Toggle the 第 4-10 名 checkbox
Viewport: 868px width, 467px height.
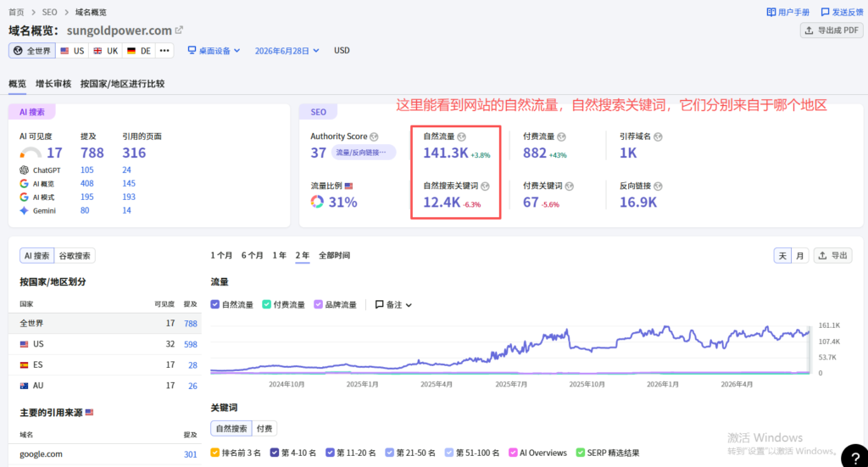click(275, 453)
